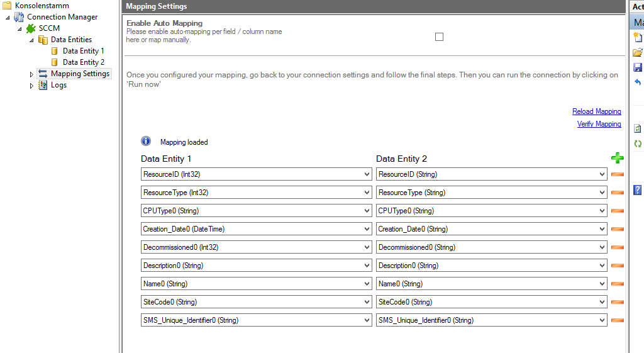The height and width of the screenshot is (353, 644).
Task: Expand the Logs tree node
Action: [x=32, y=86]
